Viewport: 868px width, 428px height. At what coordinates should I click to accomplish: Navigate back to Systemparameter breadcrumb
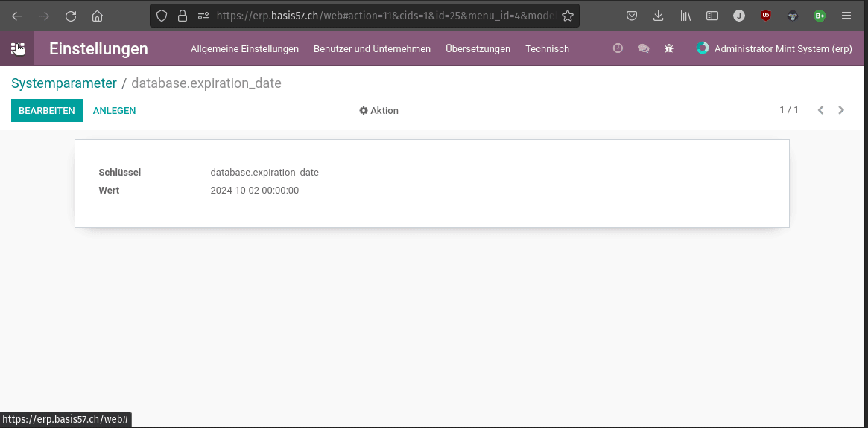(x=63, y=83)
